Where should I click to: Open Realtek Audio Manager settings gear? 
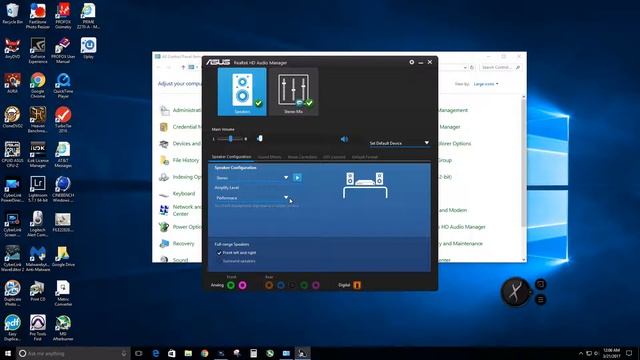[411, 62]
